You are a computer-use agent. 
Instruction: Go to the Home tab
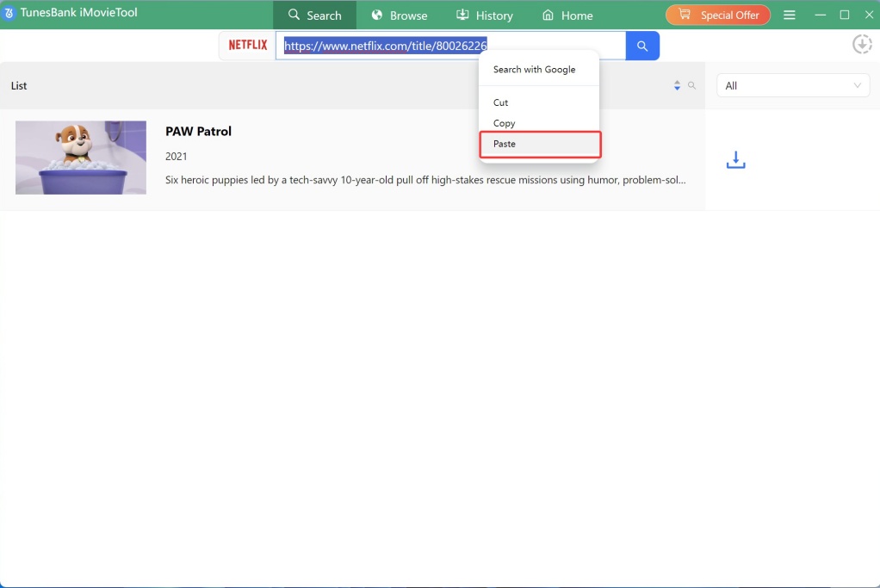coord(567,15)
